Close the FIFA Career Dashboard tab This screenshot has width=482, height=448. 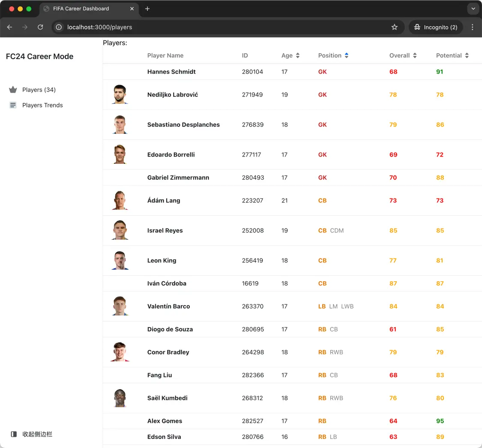tap(132, 9)
